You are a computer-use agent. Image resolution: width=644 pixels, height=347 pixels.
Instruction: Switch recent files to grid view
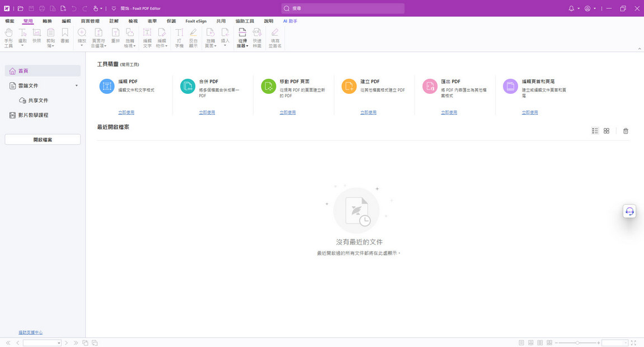point(606,131)
